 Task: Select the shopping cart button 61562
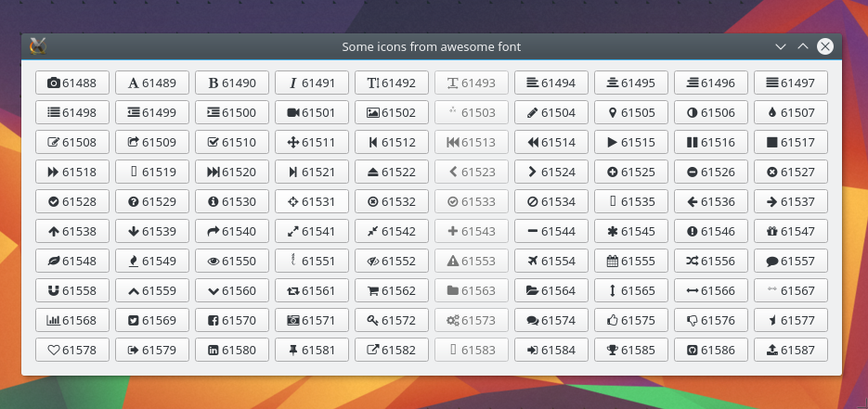pos(392,291)
